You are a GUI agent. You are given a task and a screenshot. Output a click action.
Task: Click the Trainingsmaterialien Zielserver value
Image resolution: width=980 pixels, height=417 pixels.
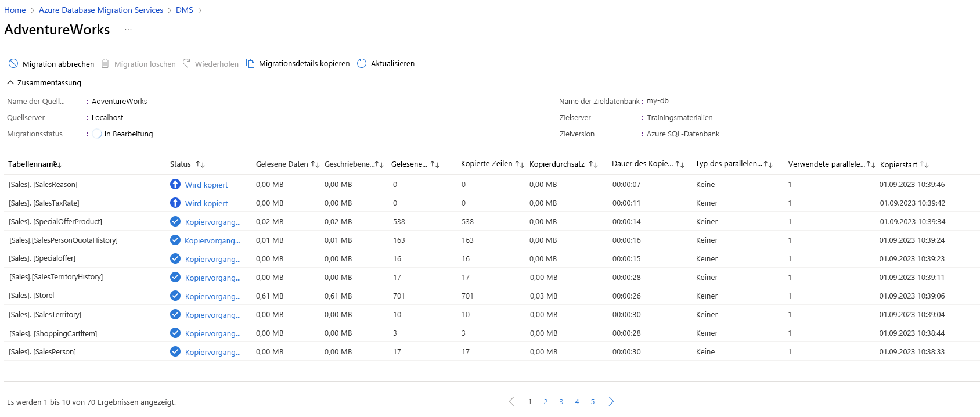(x=680, y=118)
